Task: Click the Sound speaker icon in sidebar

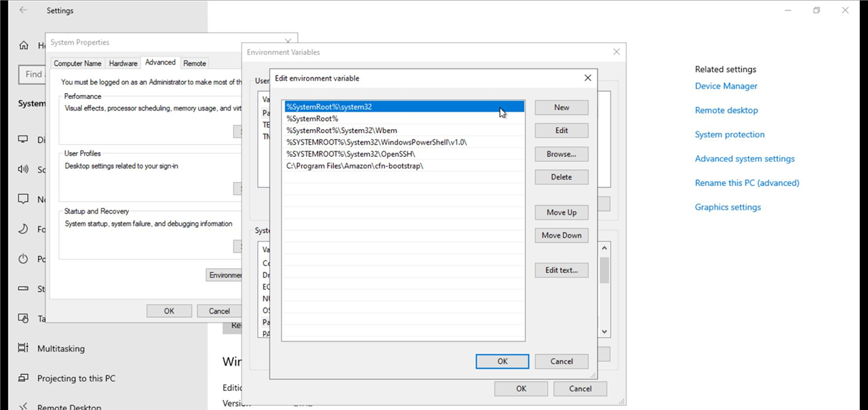Action: (24, 170)
